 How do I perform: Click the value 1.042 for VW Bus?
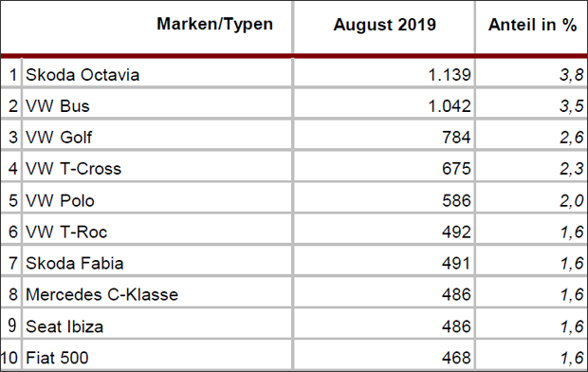point(450,106)
